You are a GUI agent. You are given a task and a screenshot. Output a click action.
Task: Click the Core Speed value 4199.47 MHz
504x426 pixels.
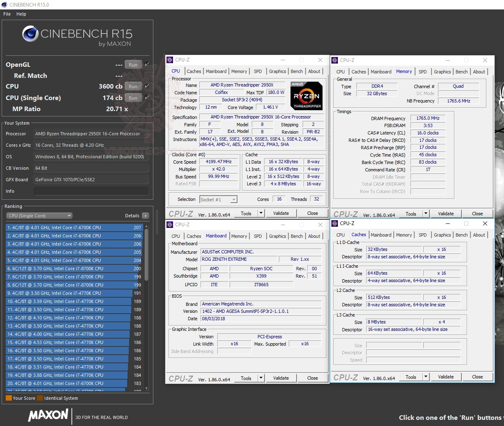[x=219, y=162]
